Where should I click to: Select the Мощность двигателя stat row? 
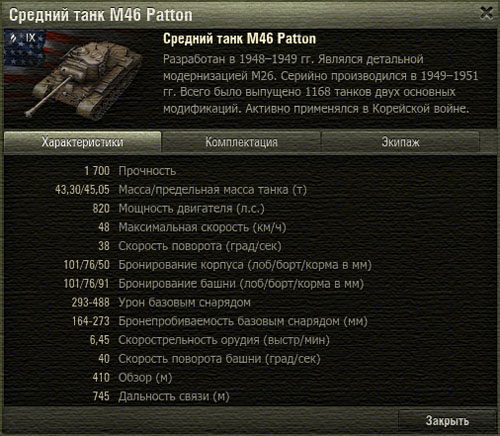(x=178, y=208)
